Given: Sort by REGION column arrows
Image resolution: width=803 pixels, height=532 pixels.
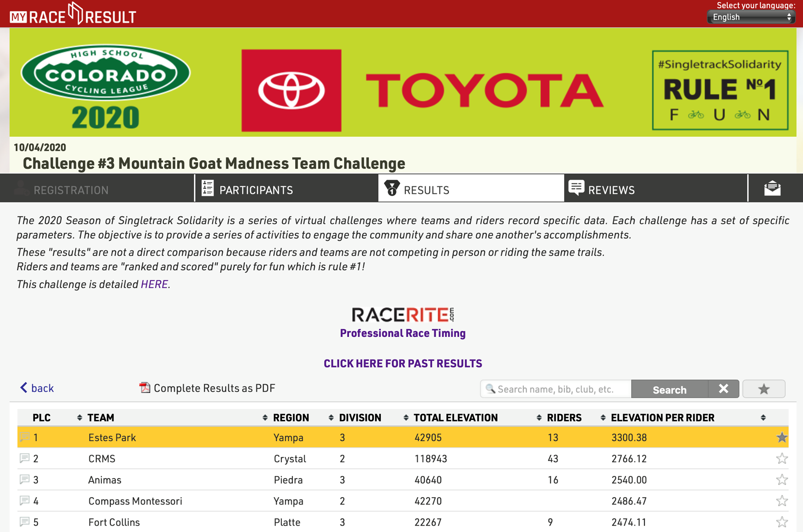Looking at the screenshot, I should click(331, 418).
